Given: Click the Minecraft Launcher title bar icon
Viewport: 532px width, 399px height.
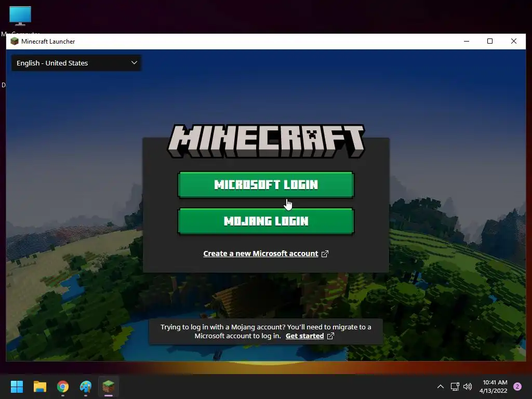Looking at the screenshot, I should [15, 42].
